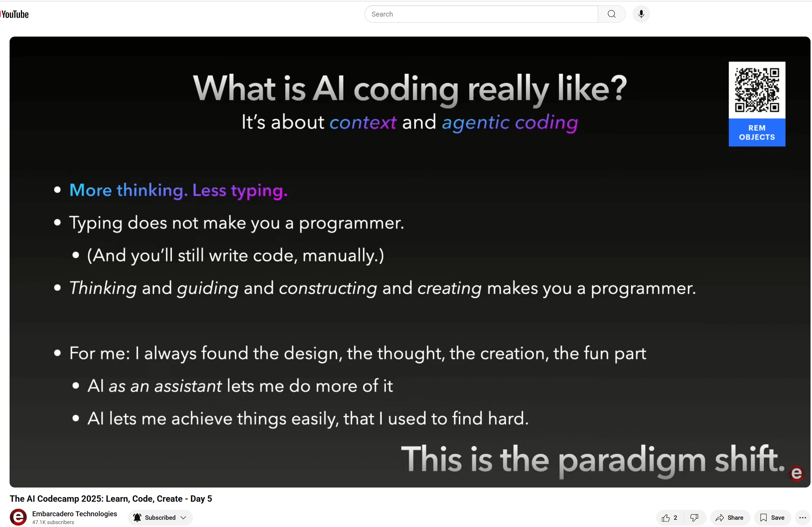Like the video with the thumbs-up
Image resolution: width=812 pixels, height=527 pixels.
(x=666, y=517)
